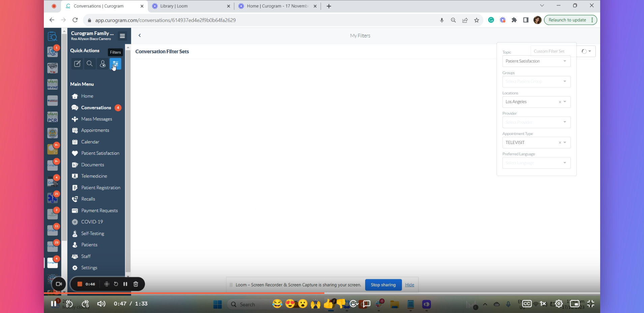
Task: Click the compose new message icon
Action: pyautogui.click(x=77, y=64)
